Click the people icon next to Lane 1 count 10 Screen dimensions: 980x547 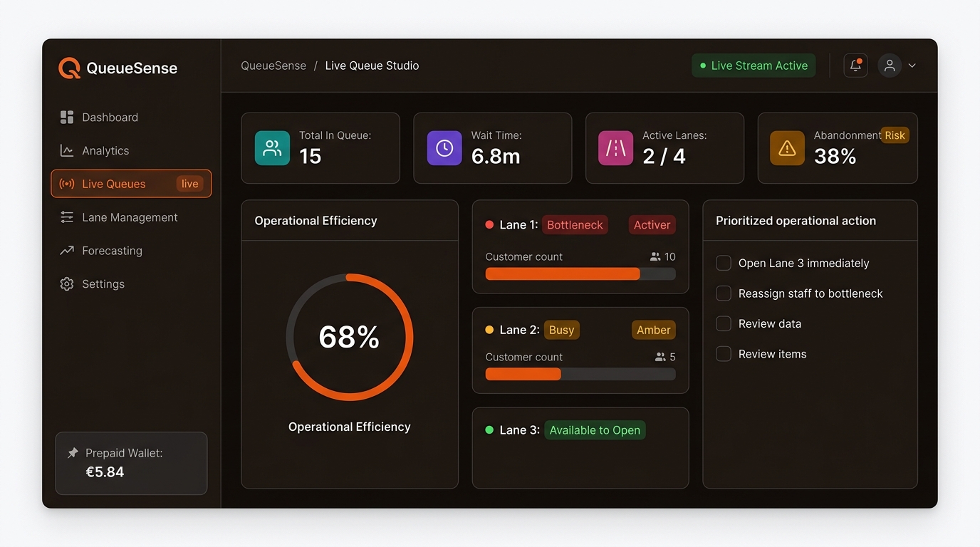655,256
